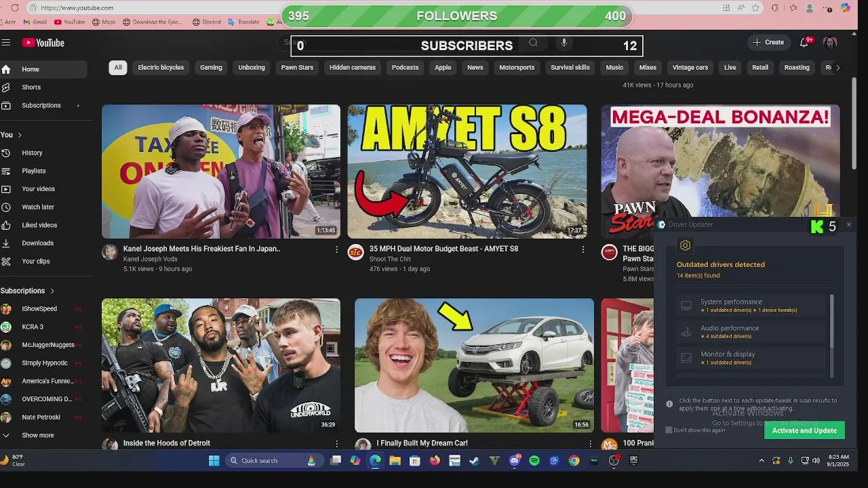Image resolution: width=868 pixels, height=488 pixels.
Task: Open the Gmail bookmark
Action: coord(35,22)
